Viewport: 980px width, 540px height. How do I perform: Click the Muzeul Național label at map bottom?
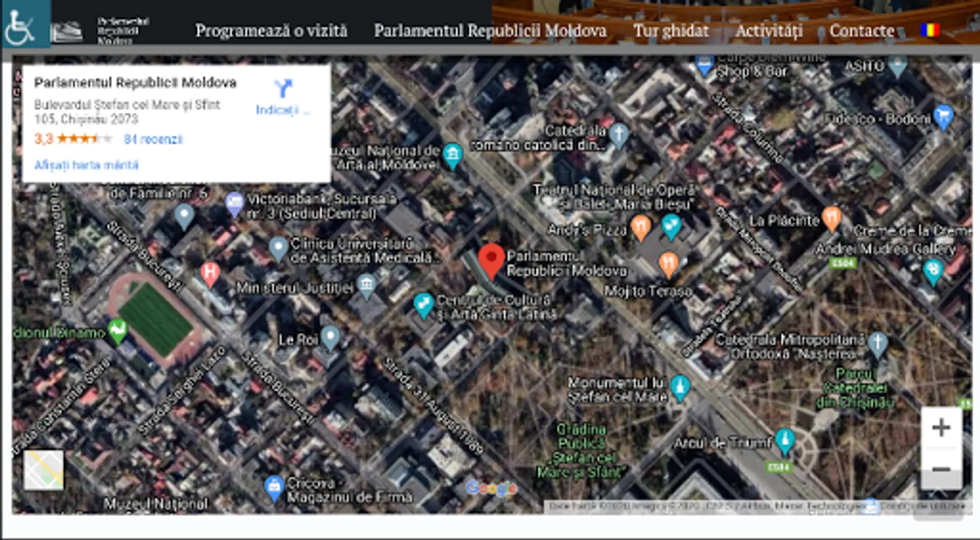pos(156,504)
